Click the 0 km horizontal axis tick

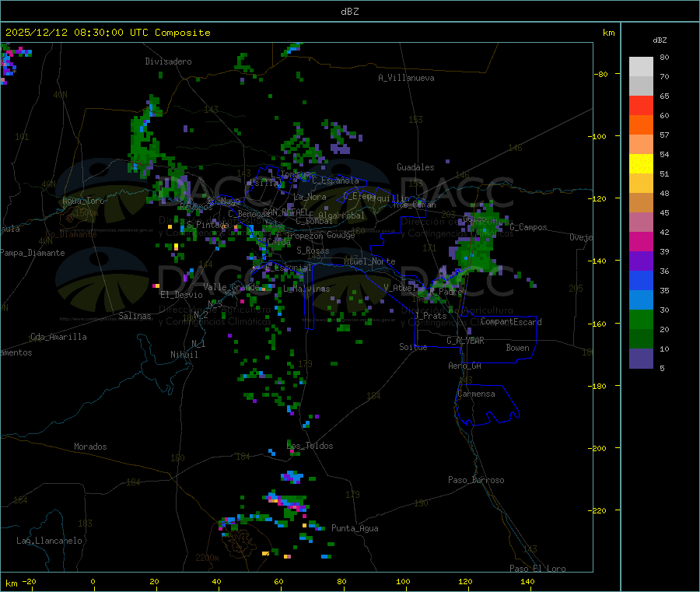click(x=93, y=582)
